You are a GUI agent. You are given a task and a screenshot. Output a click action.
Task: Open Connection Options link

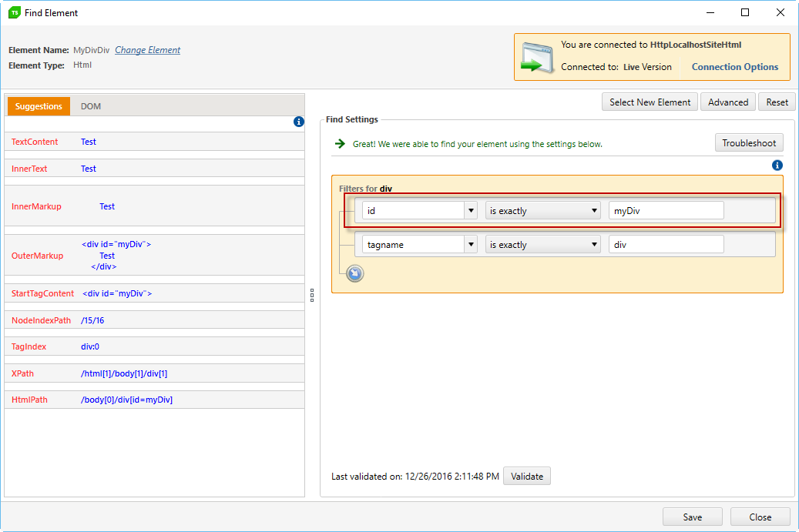point(735,67)
